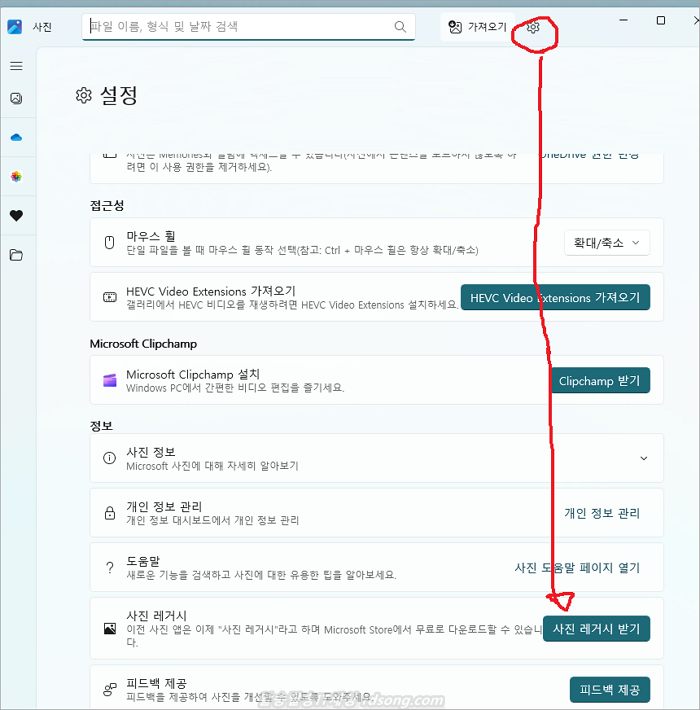Click the 사진 레거시 받기 button
Viewport: 700px width, 710px height.
(x=596, y=629)
